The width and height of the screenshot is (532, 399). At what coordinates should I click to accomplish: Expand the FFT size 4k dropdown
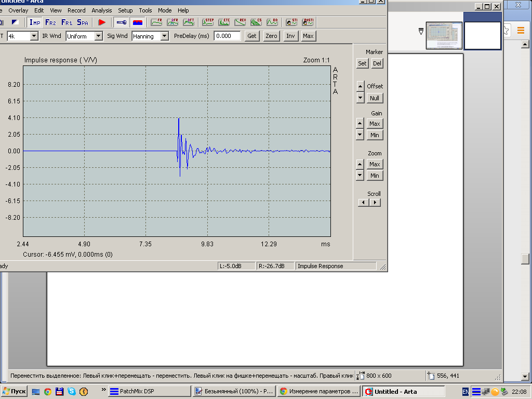34,36
